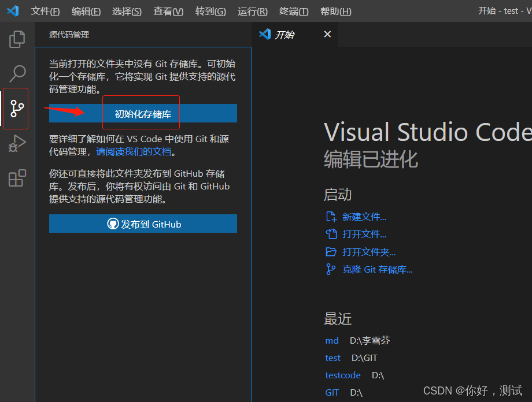Screen dimensions: 532x402
Task: Click the open file icon beside 打开文件...
Action: (331, 234)
